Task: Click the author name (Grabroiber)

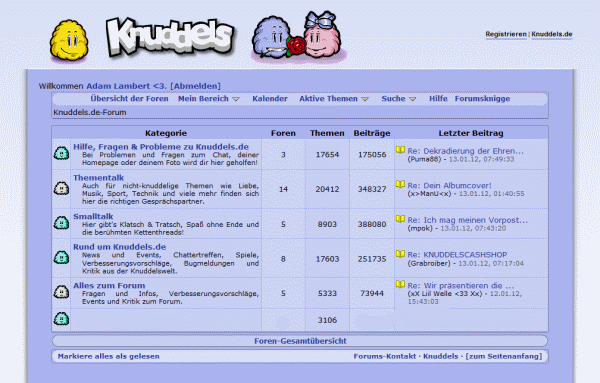Action: 429,264
